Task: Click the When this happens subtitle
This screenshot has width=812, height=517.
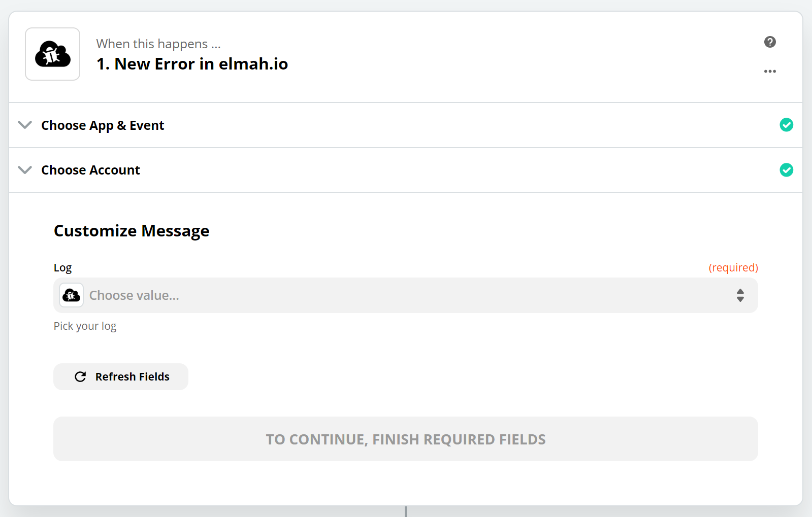Action: point(158,44)
